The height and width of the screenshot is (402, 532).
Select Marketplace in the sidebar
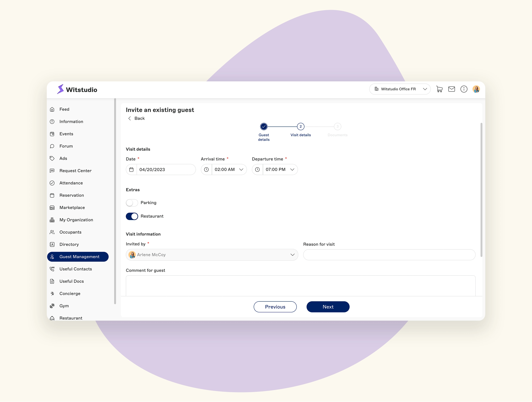pyautogui.click(x=72, y=208)
